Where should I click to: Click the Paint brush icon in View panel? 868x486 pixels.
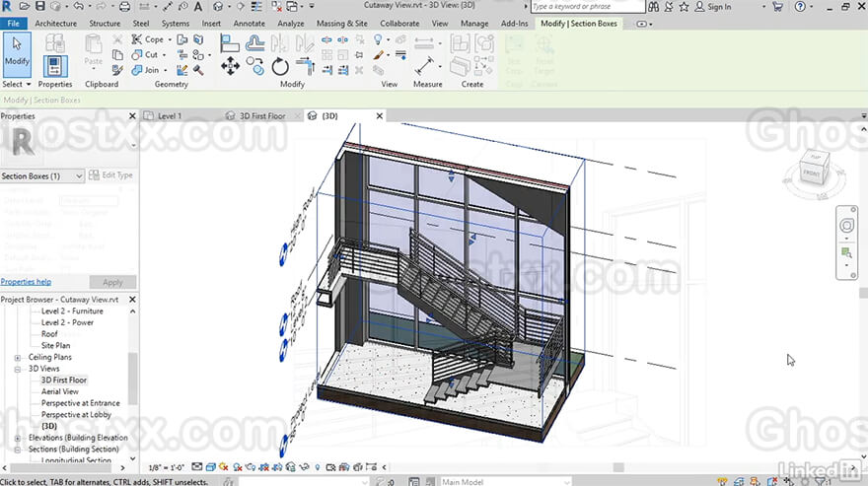(378, 55)
